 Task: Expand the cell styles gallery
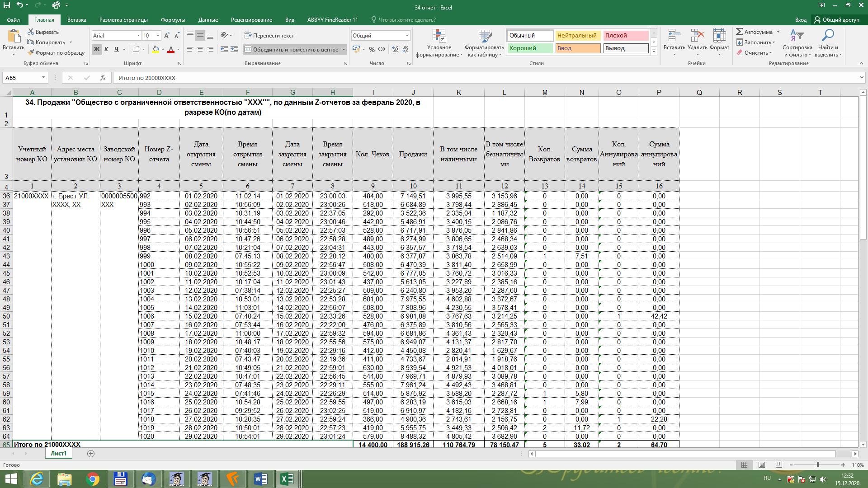pos(654,51)
